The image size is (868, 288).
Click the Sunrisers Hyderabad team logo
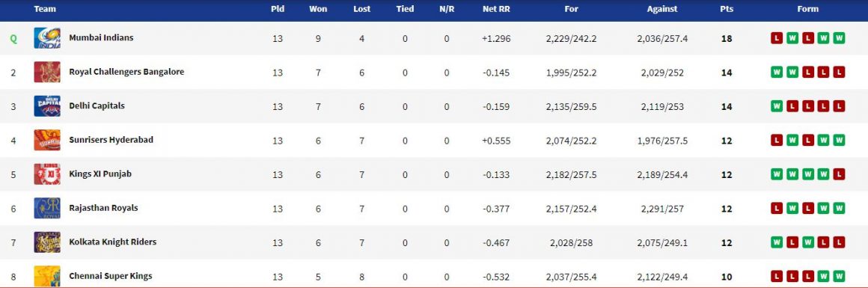pyautogui.click(x=47, y=140)
